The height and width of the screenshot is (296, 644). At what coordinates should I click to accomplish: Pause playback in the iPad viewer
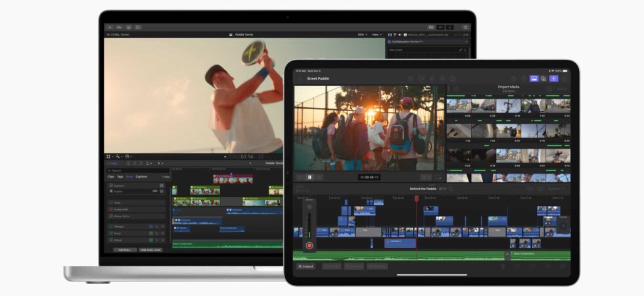pyautogui.click(x=310, y=177)
